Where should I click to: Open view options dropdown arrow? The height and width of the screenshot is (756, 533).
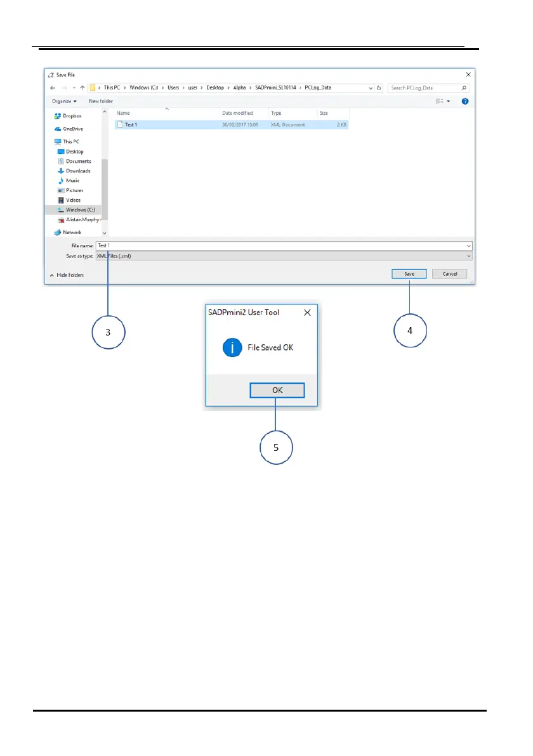449,101
